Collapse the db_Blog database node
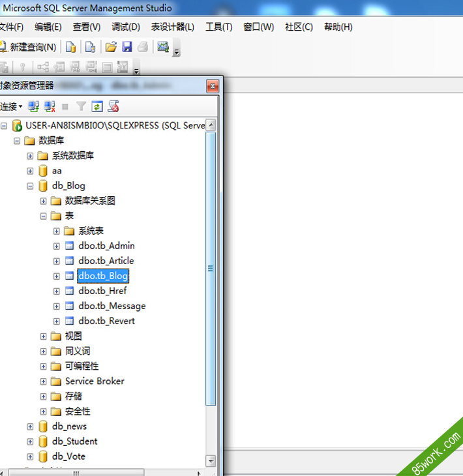 [x=30, y=186]
